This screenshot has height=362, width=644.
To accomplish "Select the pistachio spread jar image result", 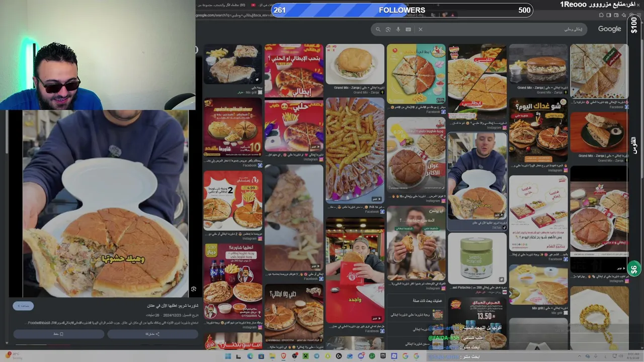I will [477, 258].
